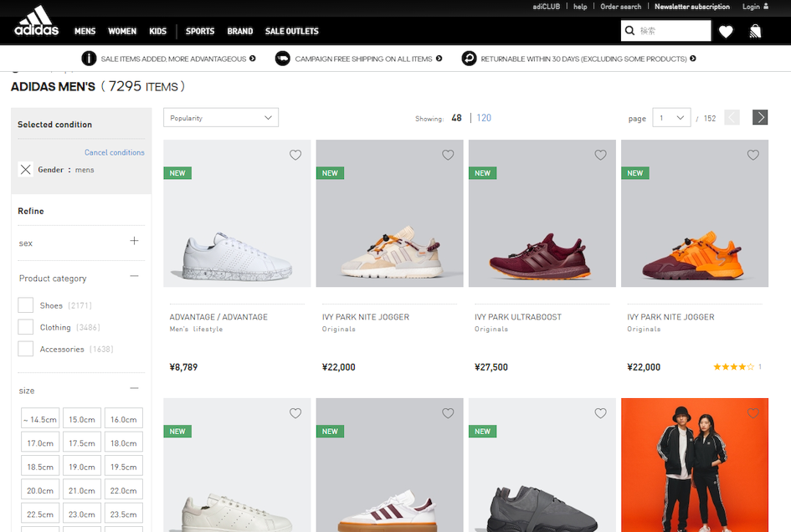
Task: Open Advantage / Advantage product image
Action: click(x=237, y=213)
